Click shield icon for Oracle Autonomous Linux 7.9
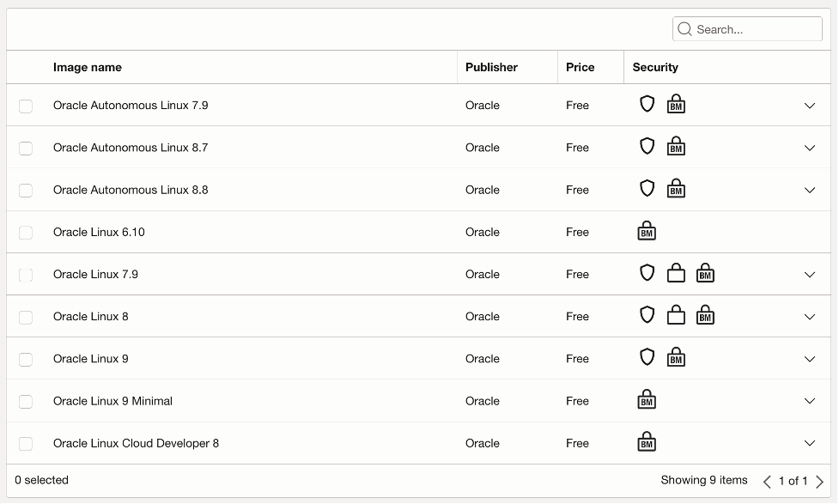The image size is (839, 504). pos(647,104)
